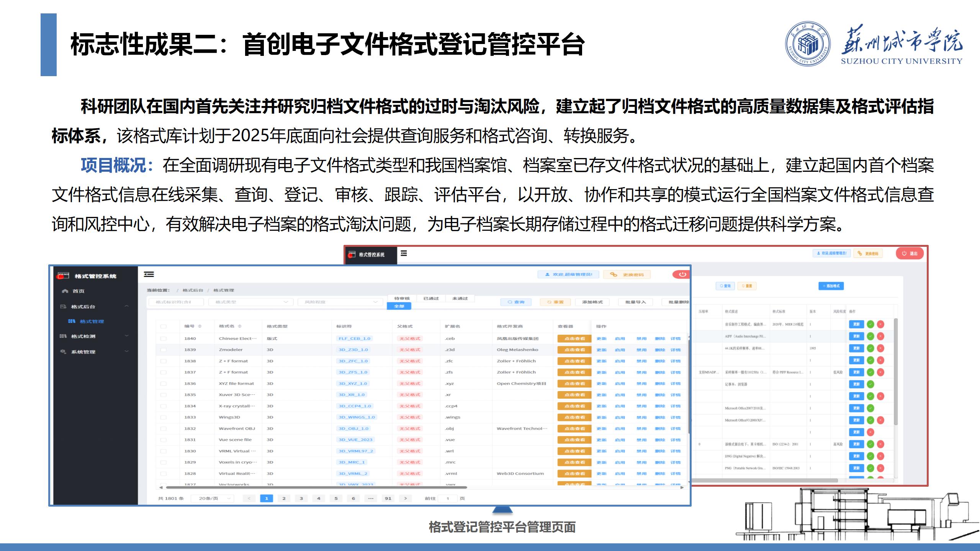The image size is (980, 551).
Task: Click 点击查看 for Zmodeler row
Action: click(x=574, y=350)
